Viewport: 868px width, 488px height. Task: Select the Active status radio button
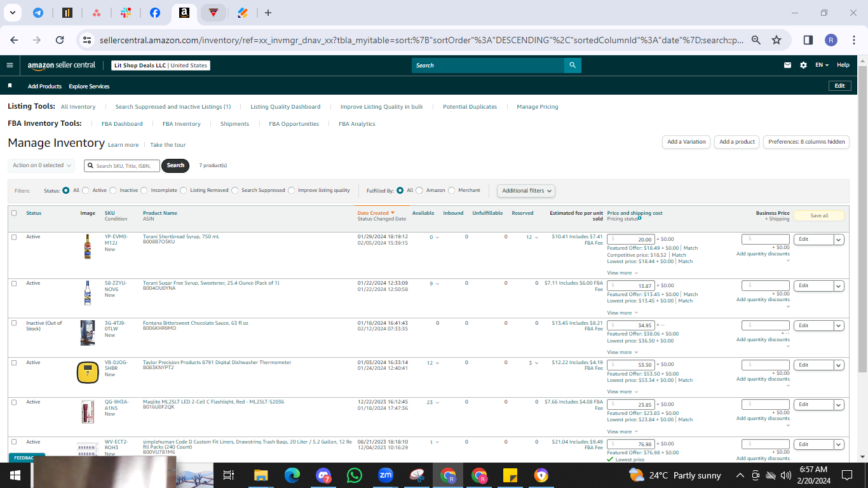pos(86,190)
